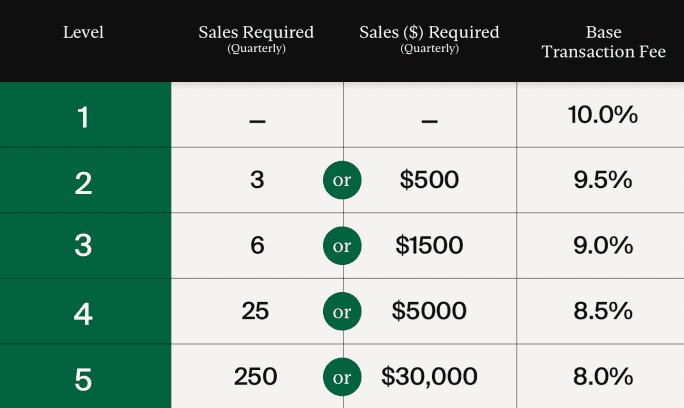Click the Sales Required (Quarterly) header

(x=256, y=37)
